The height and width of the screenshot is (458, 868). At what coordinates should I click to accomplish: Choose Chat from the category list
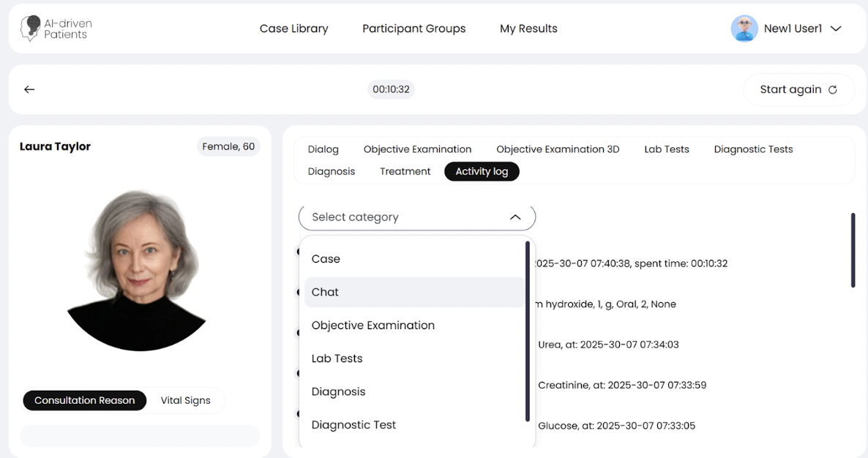(x=325, y=292)
